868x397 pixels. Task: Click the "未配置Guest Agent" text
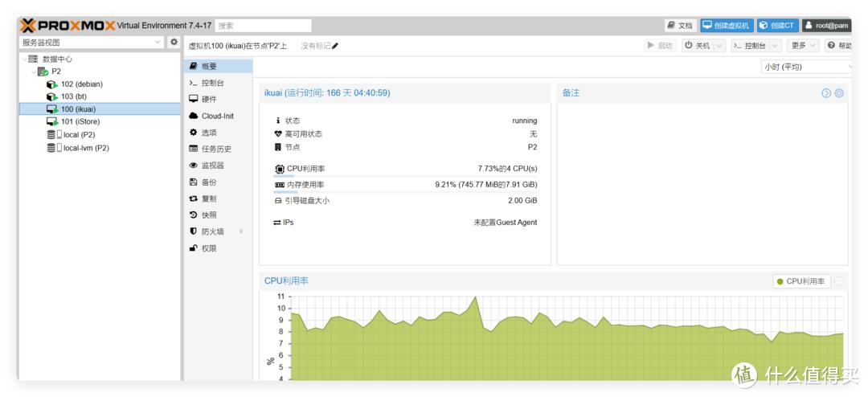(505, 223)
